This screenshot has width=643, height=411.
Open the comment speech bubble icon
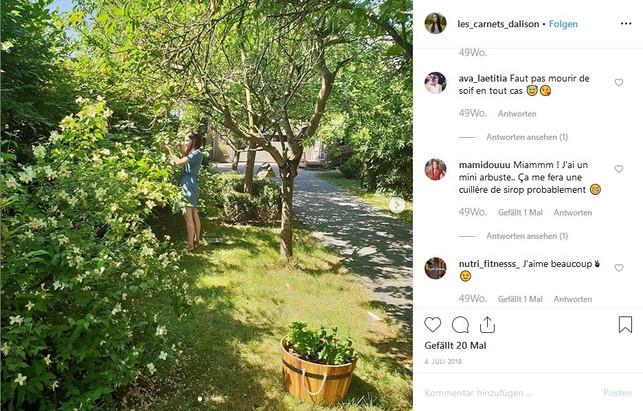coord(460,325)
